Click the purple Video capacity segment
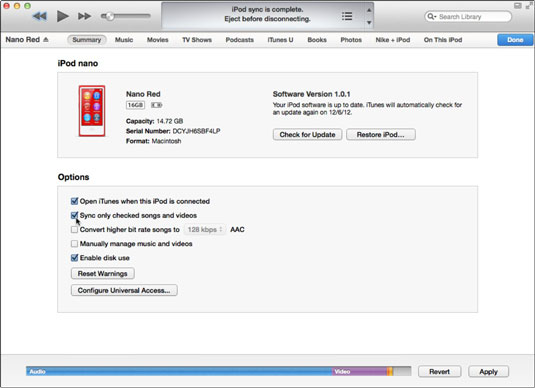535x388 pixels. (360, 371)
